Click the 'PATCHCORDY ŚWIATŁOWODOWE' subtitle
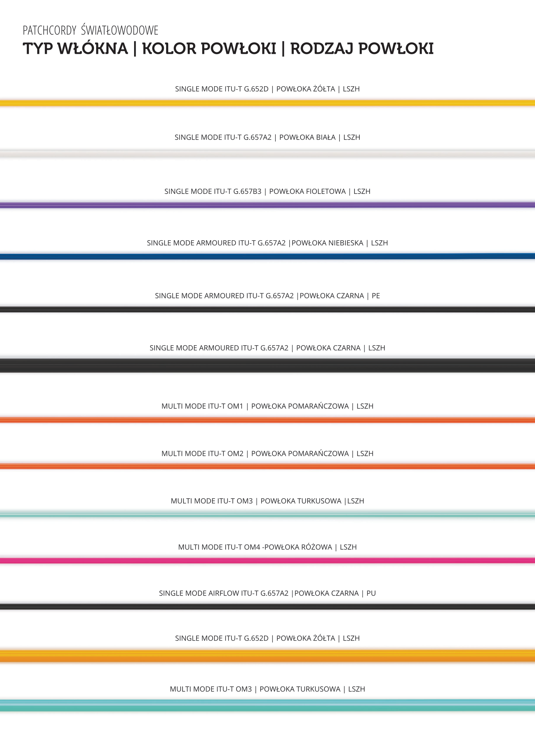Screen dimensions: 535x756 click(91, 30)
